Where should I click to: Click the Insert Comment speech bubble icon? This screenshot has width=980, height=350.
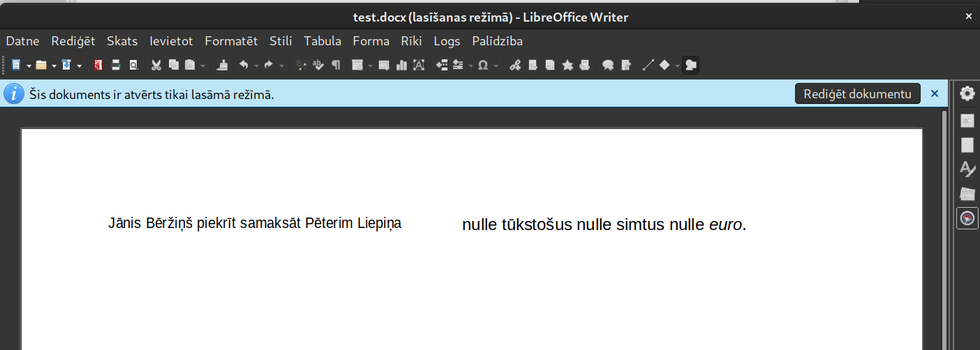(608, 66)
